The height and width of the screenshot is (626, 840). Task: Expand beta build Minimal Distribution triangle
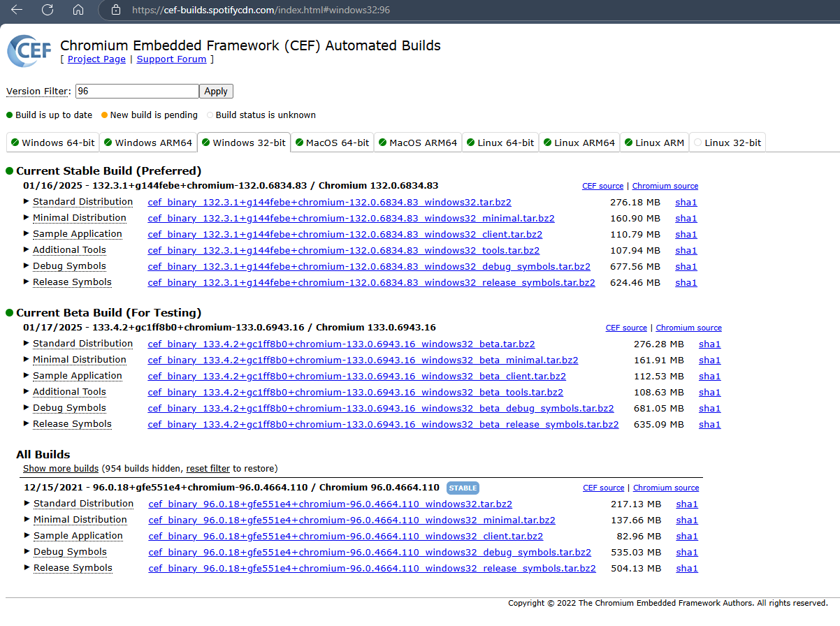click(27, 359)
